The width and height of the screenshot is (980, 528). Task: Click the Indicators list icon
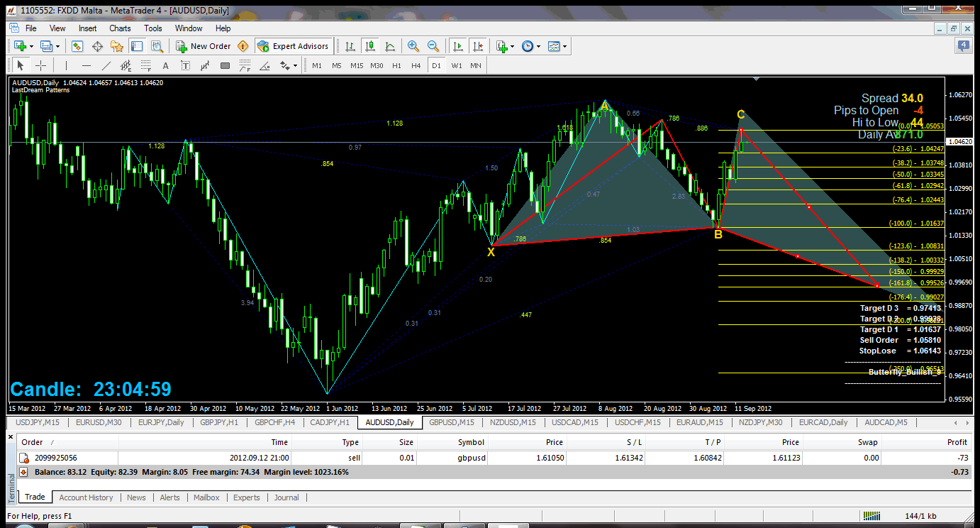502,46
